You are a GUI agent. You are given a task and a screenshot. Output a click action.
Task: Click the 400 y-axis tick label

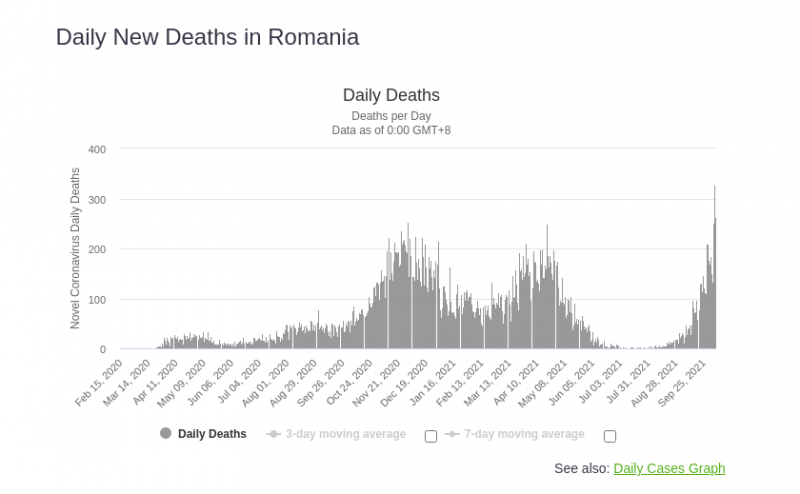(97, 149)
